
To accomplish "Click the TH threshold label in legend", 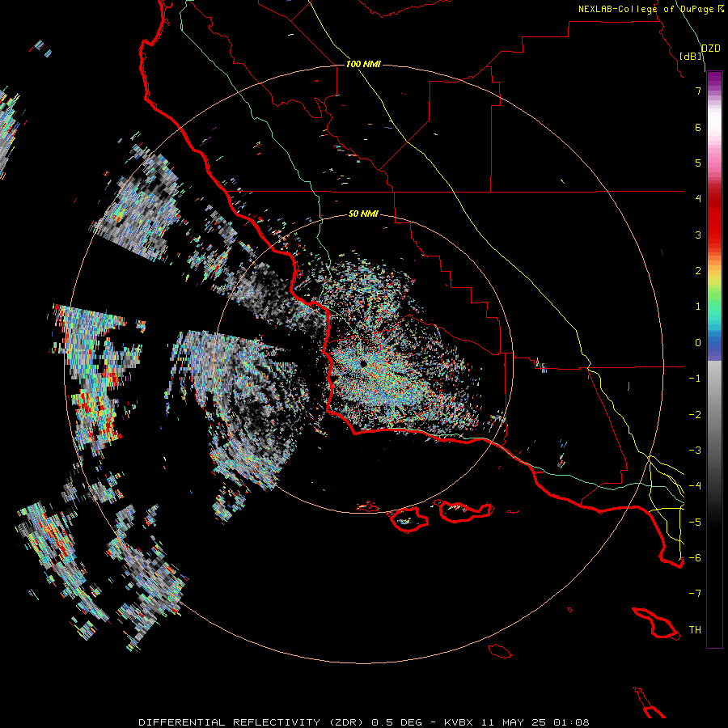I will pos(695,630).
